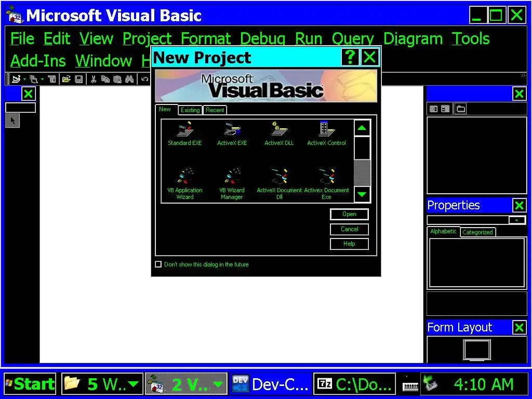Open the Debug menu
The height and width of the screenshot is (399, 532).
coord(262,38)
